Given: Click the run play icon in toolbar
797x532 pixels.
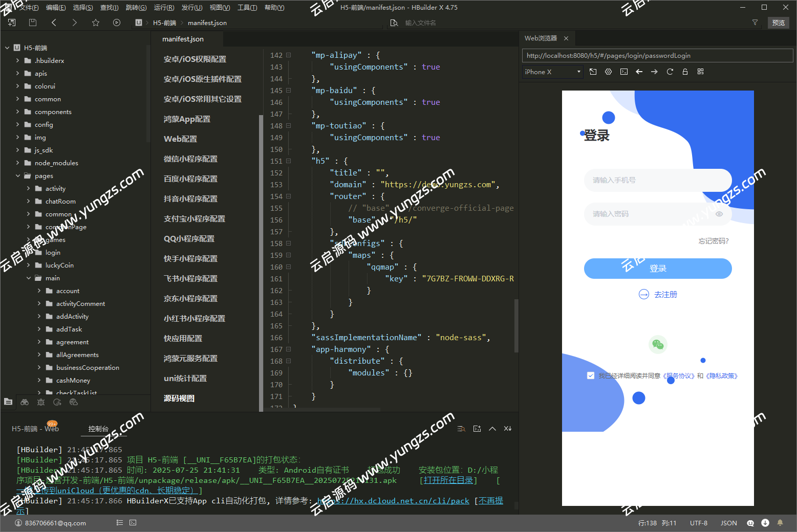Looking at the screenshot, I should pos(117,23).
